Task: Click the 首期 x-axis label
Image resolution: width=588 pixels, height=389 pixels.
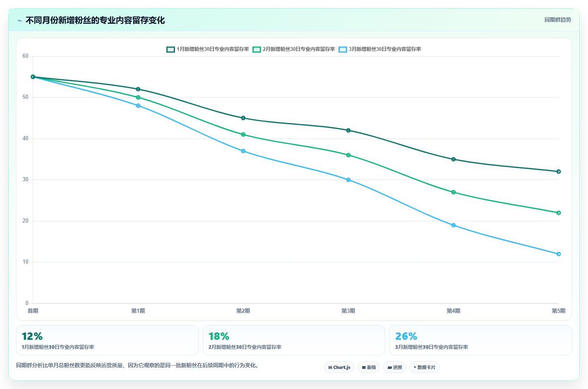Action: pos(33,311)
